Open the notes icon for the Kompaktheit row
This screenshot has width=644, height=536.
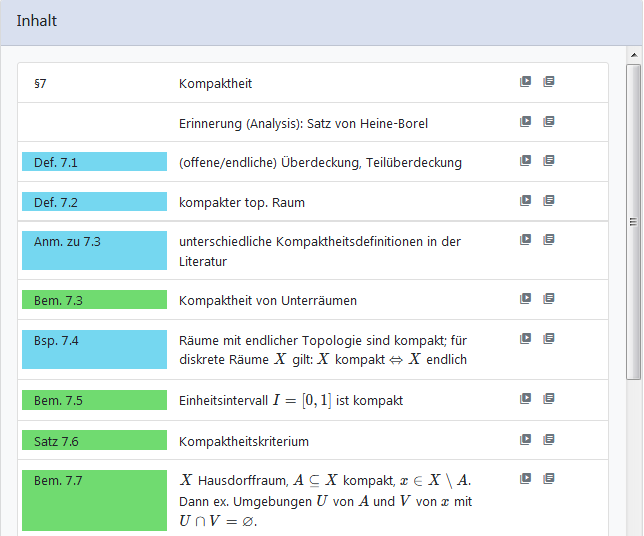pyautogui.click(x=549, y=82)
